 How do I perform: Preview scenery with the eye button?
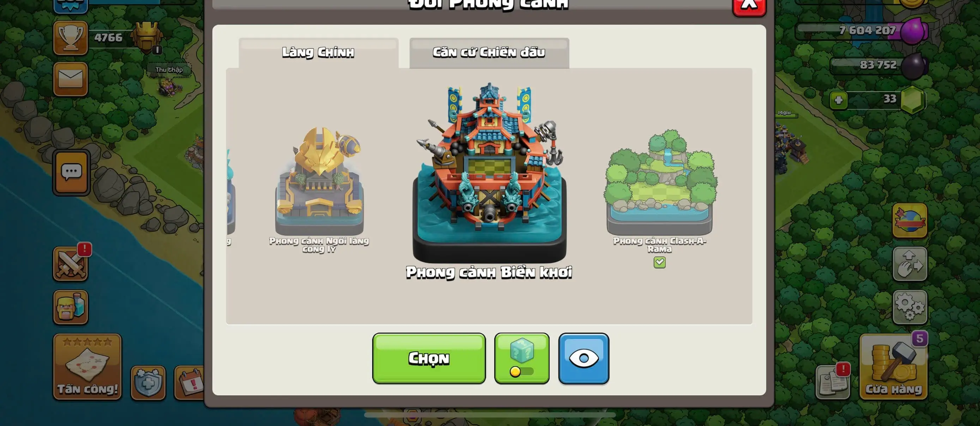click(583, 358)
